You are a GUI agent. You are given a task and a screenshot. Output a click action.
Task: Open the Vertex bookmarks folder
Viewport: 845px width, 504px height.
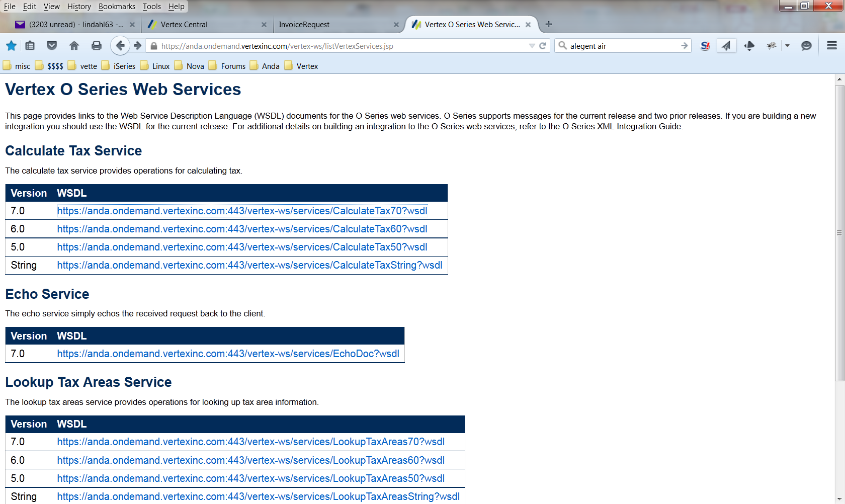click(x=301, y=66)
